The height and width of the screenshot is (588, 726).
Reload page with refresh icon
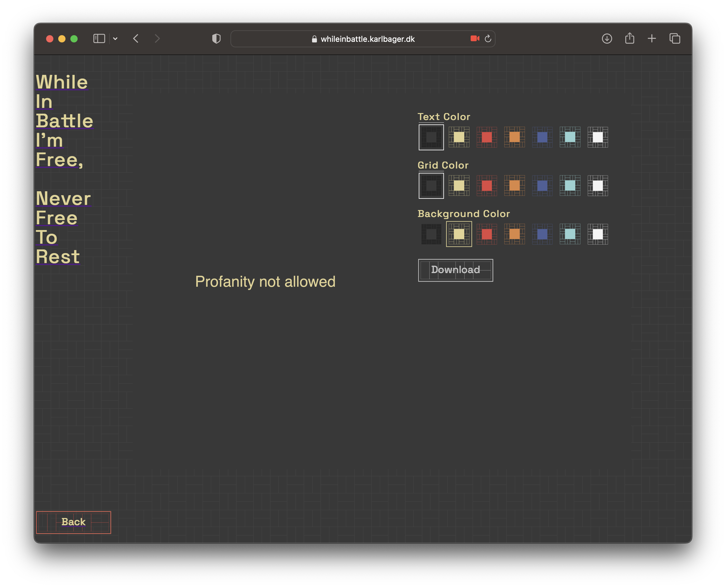coord(488,38)
